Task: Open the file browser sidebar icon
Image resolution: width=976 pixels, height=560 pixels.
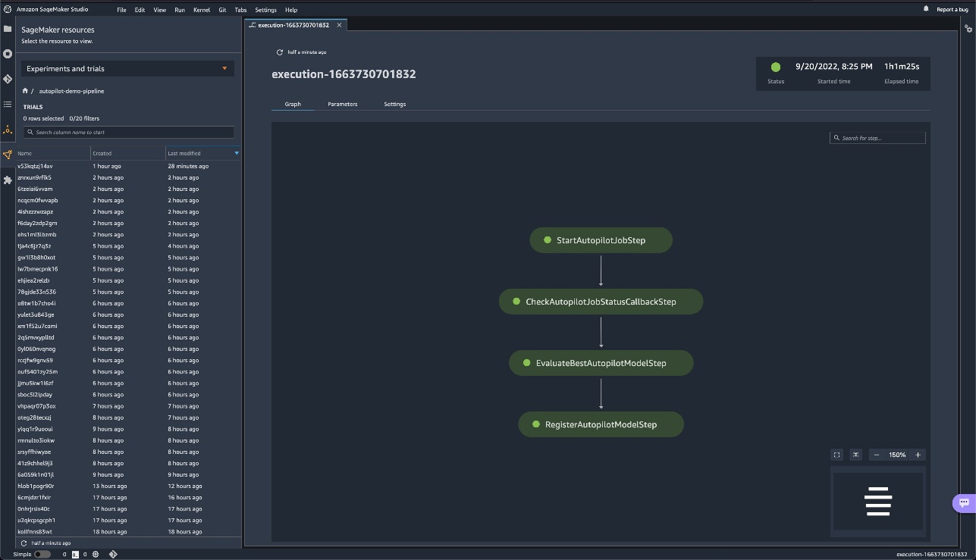Action: 8,29
